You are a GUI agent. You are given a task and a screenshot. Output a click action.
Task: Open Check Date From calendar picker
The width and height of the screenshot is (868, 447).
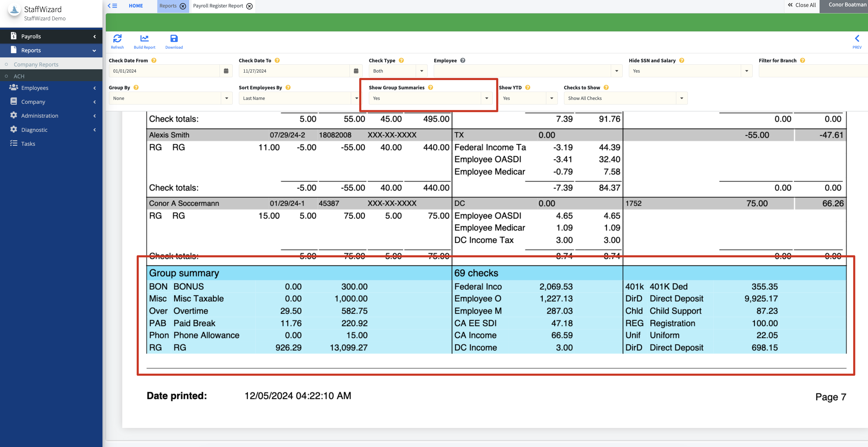click(226, 71)
